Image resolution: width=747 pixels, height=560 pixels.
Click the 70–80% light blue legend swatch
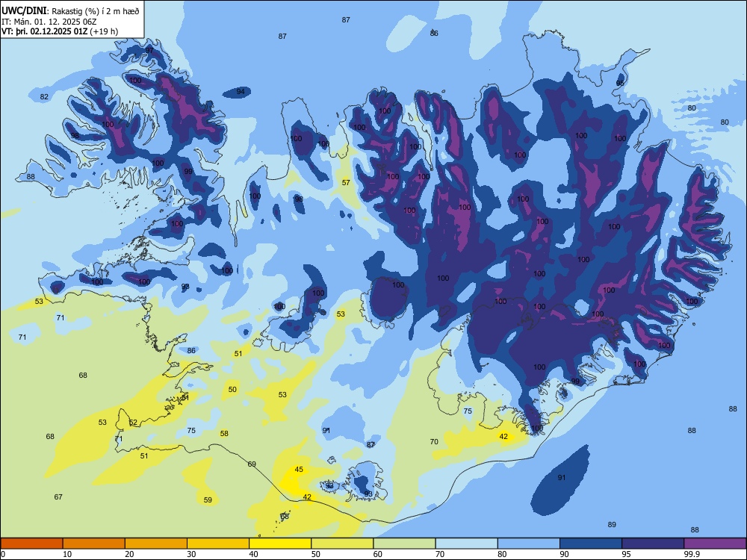(466, 544)
